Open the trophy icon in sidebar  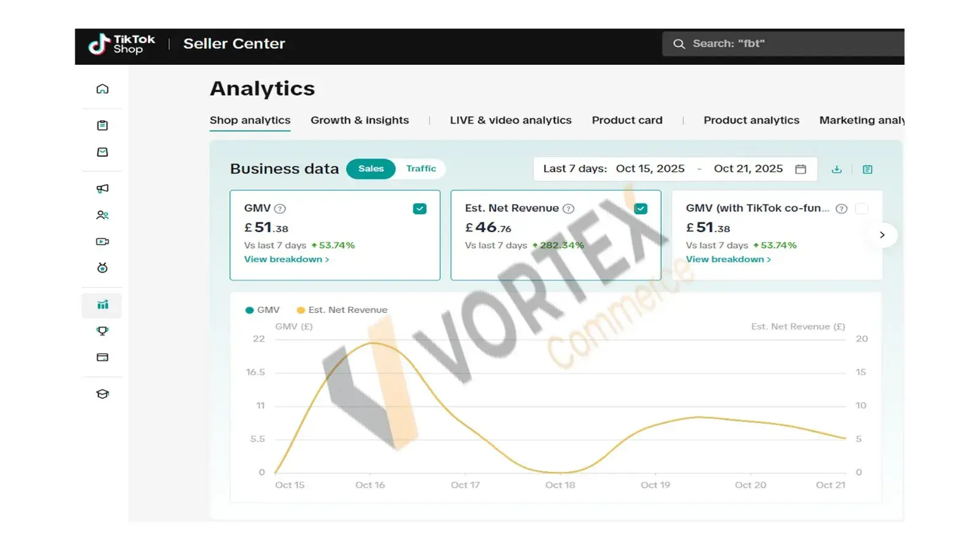[x=102, y=331]
